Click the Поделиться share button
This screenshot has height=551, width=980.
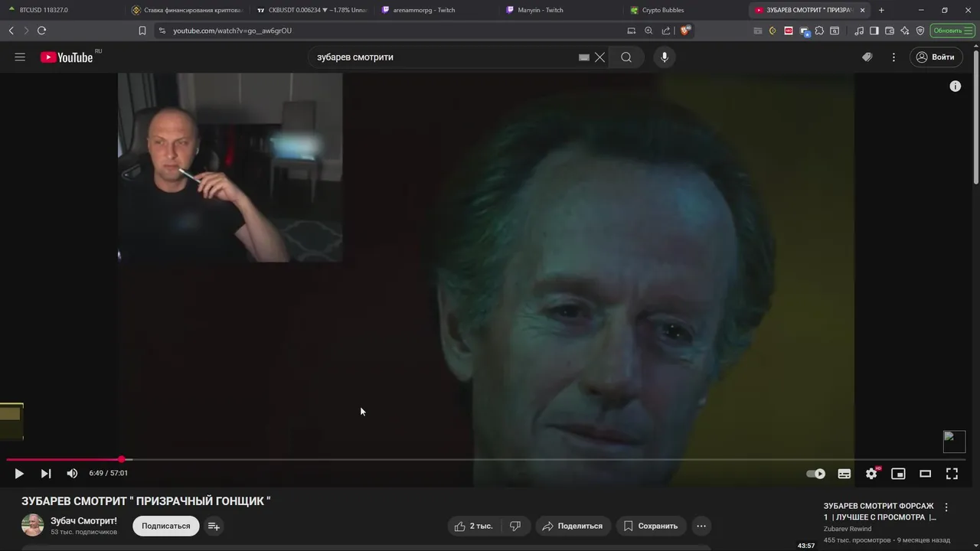coord(573,526)
